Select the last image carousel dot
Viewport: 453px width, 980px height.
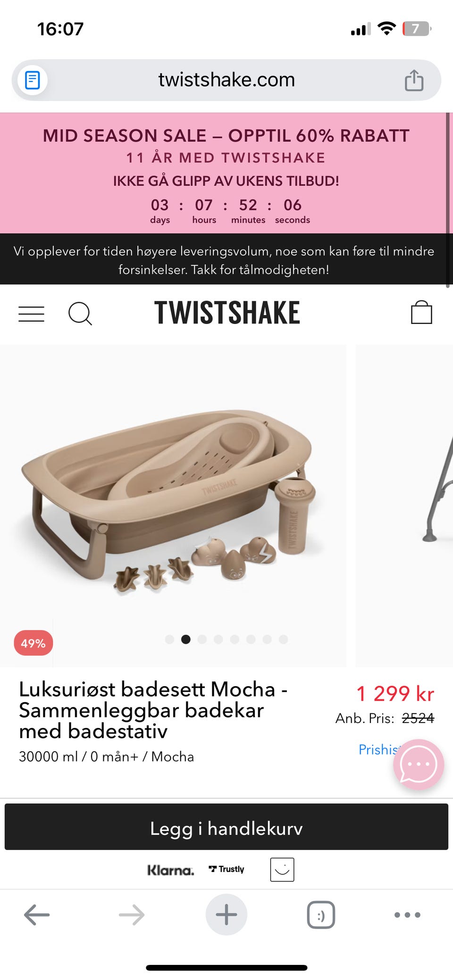pyautogui.click(x=283, y=639)
